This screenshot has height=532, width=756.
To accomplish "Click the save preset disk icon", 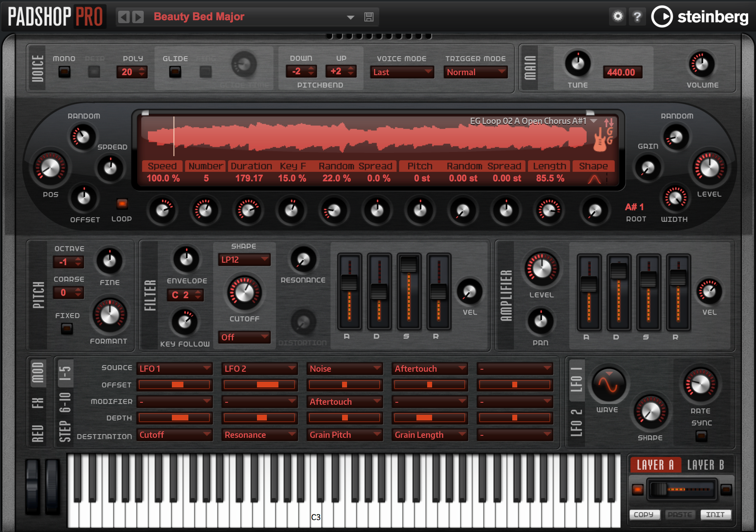I will [368, 17].
